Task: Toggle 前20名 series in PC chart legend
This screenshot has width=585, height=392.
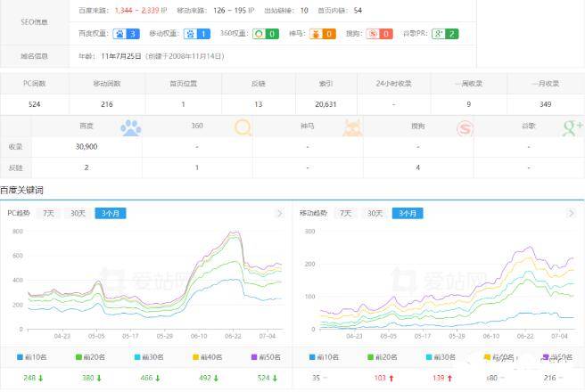Action: pyautogui.click(x=90, y=357)
